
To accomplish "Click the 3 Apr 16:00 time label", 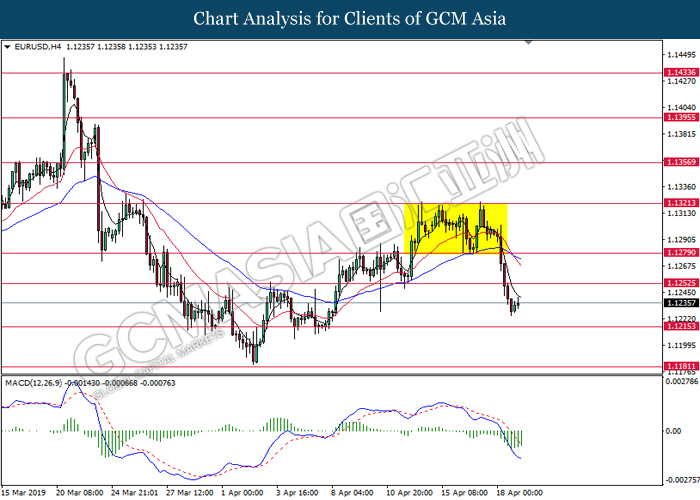I will click(x=297, y=493).
